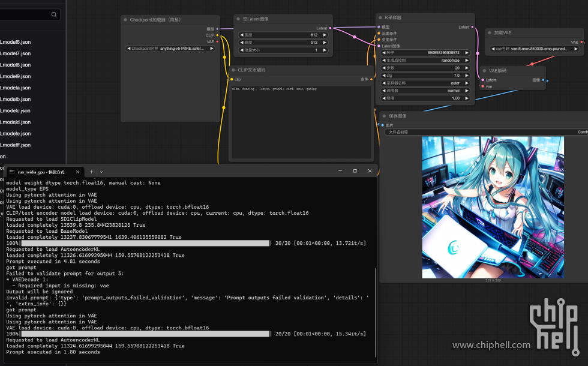Open Lmodele.json in the sidebar list
The height and width of the screenshot is (366, 588).
16,133
